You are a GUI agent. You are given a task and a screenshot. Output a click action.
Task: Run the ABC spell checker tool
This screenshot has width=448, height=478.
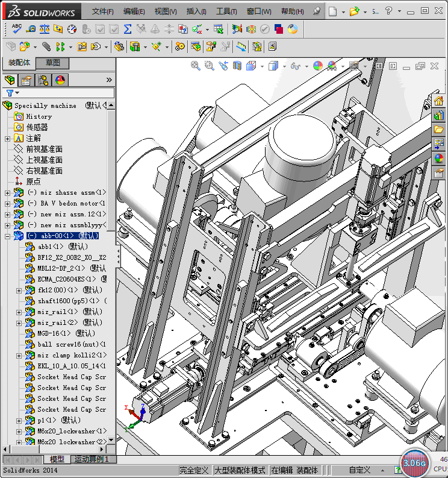[x=16, y=29]
